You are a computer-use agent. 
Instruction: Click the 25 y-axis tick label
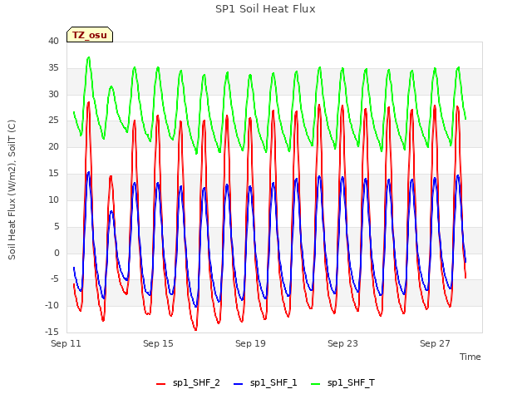53,120
